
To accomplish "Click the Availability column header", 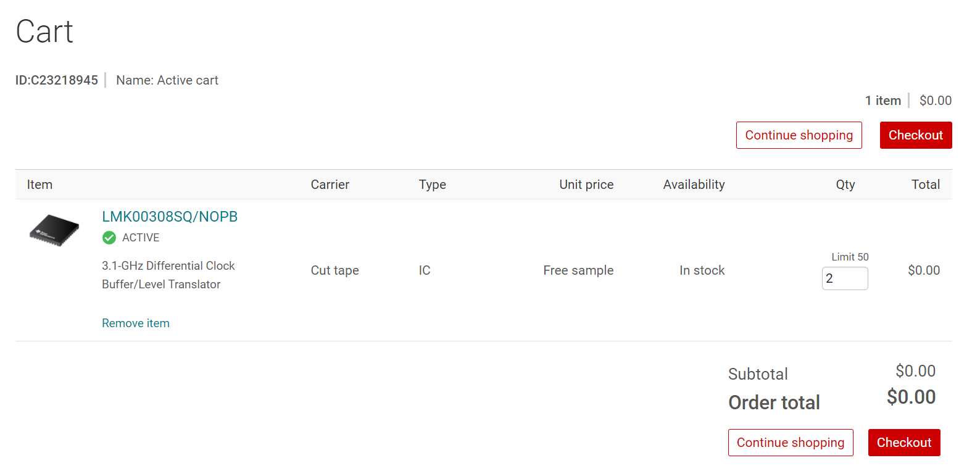I will [694, 185].
